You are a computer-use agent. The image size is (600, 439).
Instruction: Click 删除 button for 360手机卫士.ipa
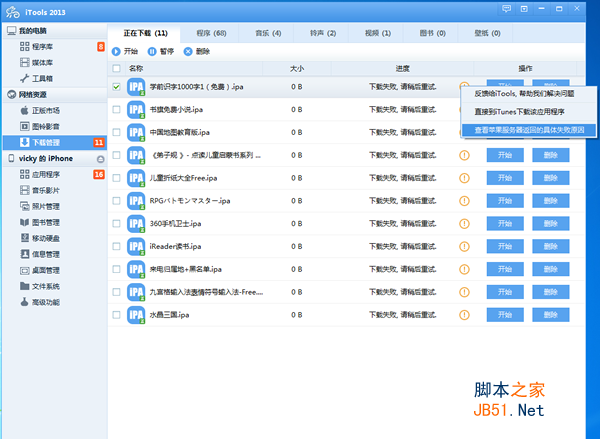pyautogui.click(x=551, y=224)
